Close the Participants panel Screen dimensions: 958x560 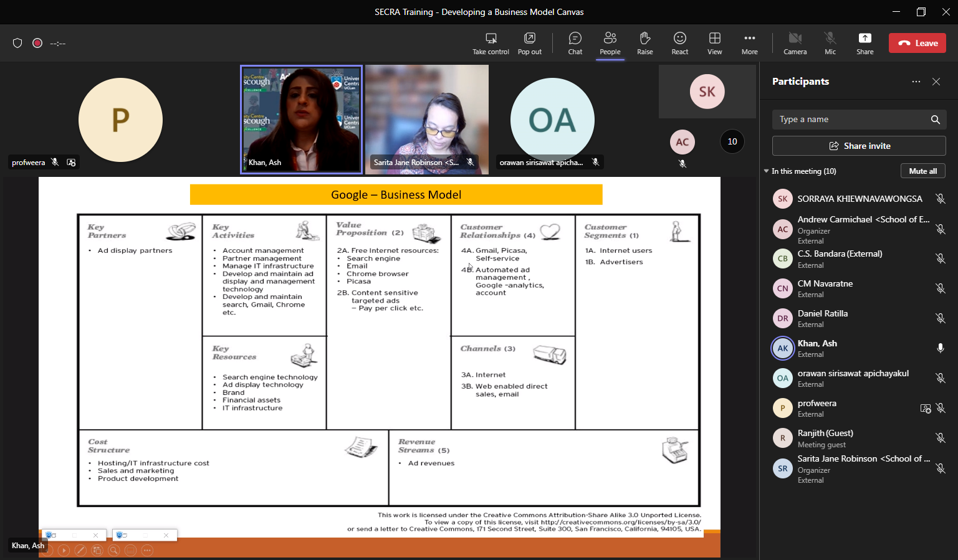coord(936,82)
